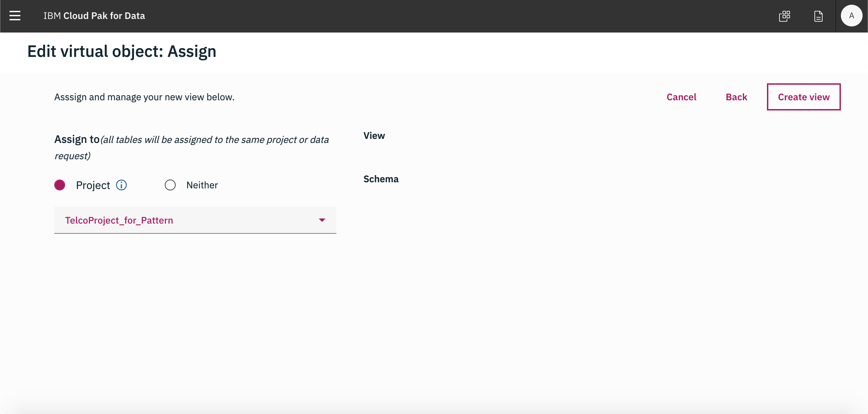Image resolution: width=868 pixels, height=414 pixels.
Task: Click the 'Edit virtual object: Assign' heading
Action: coord(122,51)
